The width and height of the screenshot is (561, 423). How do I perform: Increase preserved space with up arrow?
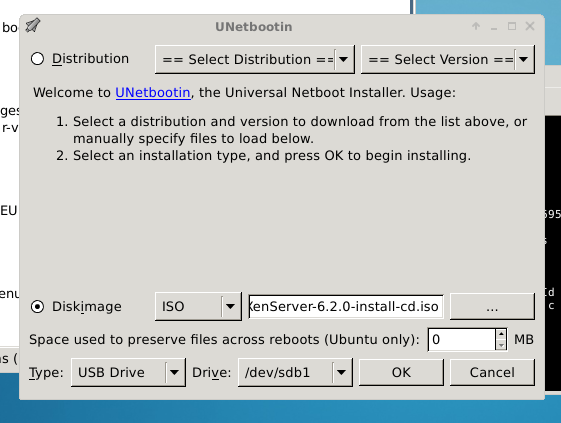(501, 334)
